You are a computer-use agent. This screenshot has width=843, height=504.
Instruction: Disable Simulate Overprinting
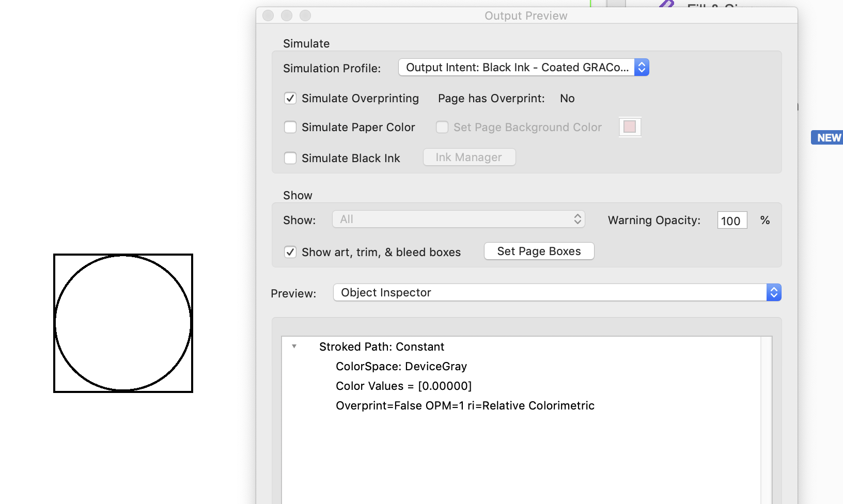pos(290,98)
